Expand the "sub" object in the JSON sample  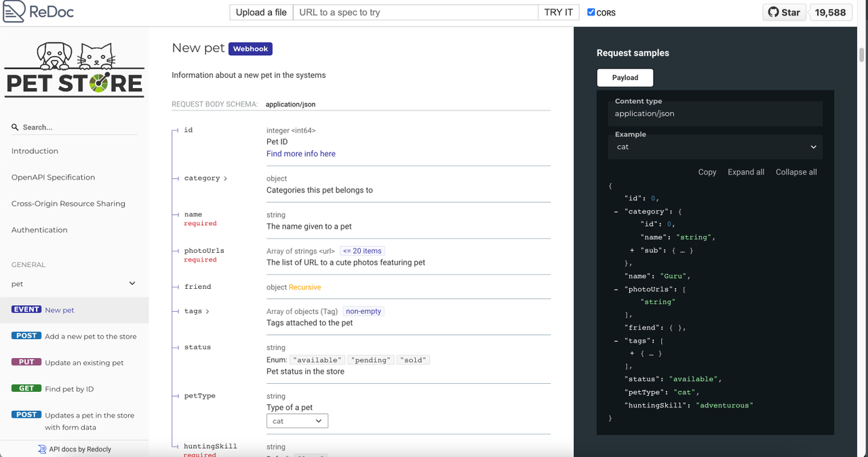coord(631,250)
